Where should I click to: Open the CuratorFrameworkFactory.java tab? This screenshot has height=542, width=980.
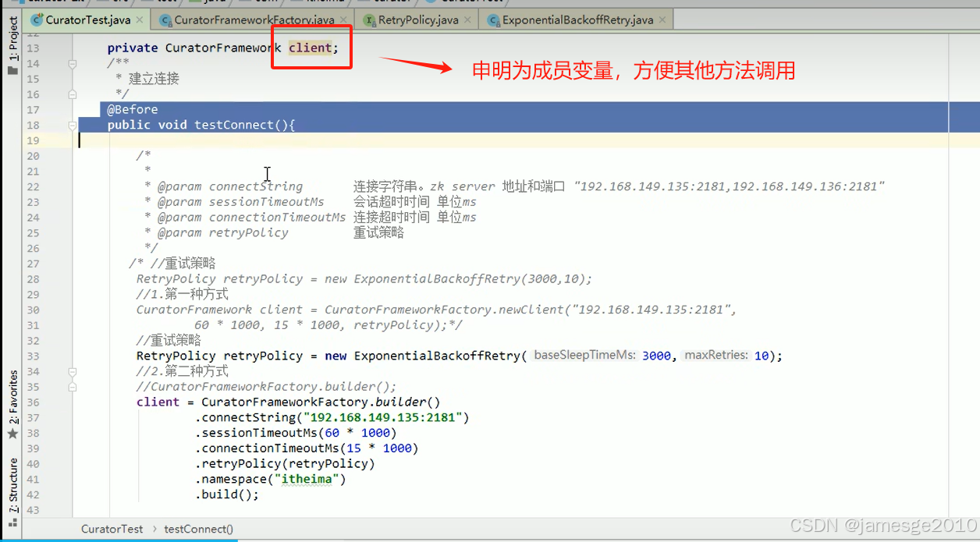click(x=254, y=19)
